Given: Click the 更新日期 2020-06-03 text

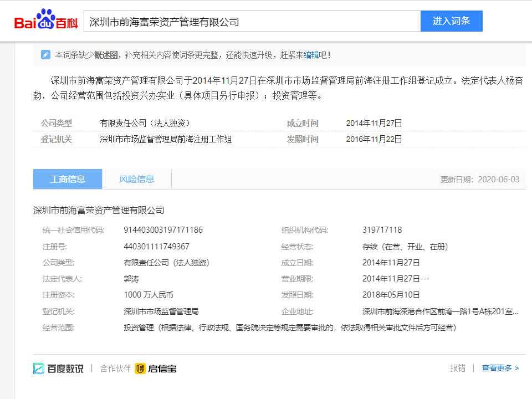Looking at the screenshot, I should [479, 180].
